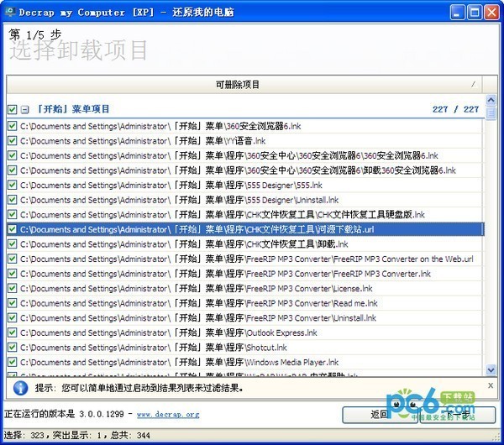
Task: Untick the Windows Media Player.lnk checkbox
Action: pyautogui.click(x=12, y=362)
